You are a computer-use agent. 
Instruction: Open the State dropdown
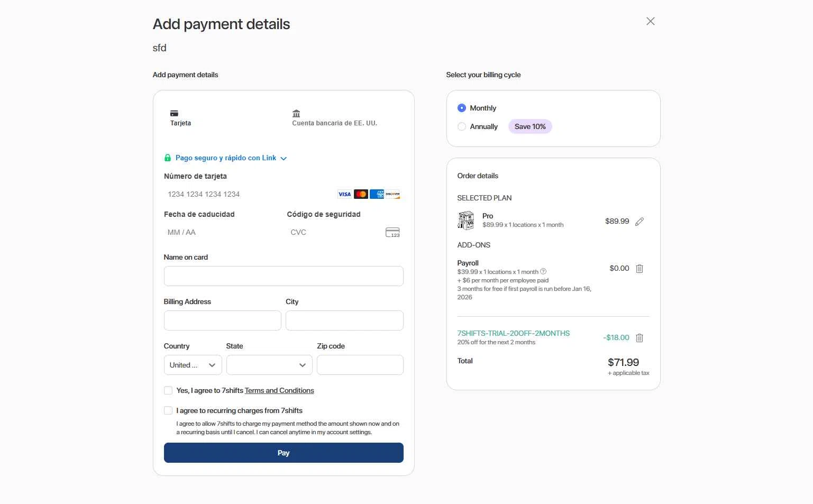[269, 365]
